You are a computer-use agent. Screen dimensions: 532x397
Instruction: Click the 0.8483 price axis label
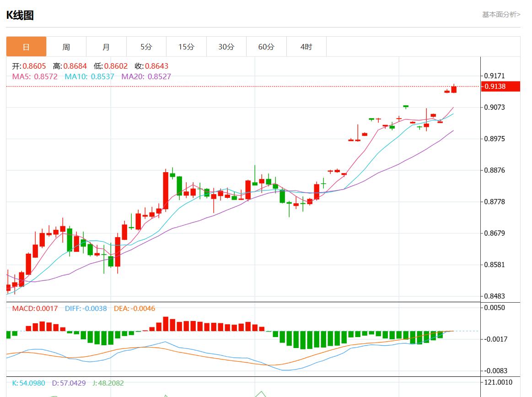(x=494, y=296)
